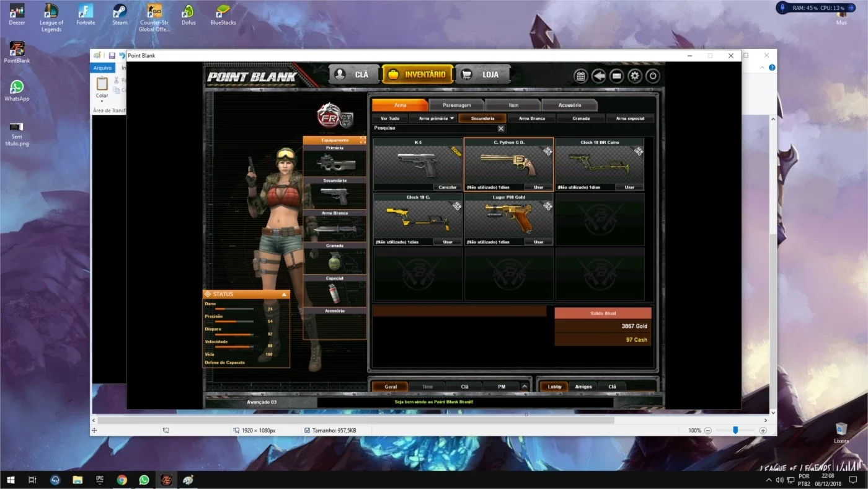Select the Glock 18 G. weapon card
The image size is (868, 489).
(x=418, y=219)
